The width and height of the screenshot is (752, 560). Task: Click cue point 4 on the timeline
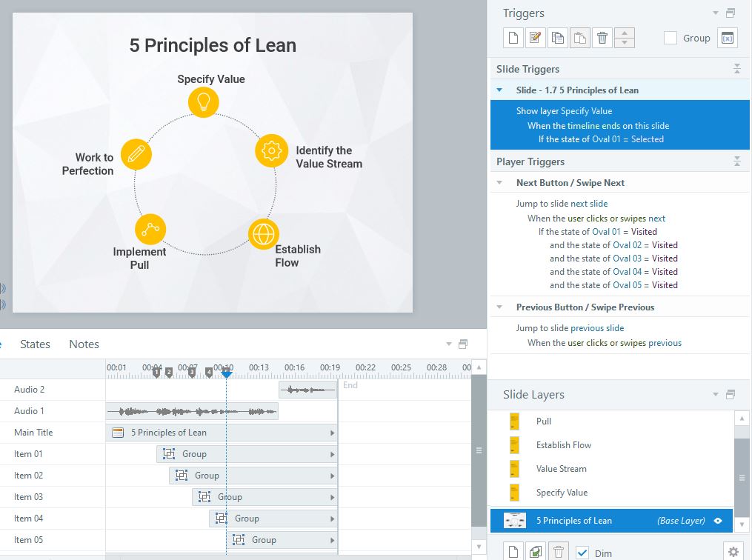[x=209, y=372]
